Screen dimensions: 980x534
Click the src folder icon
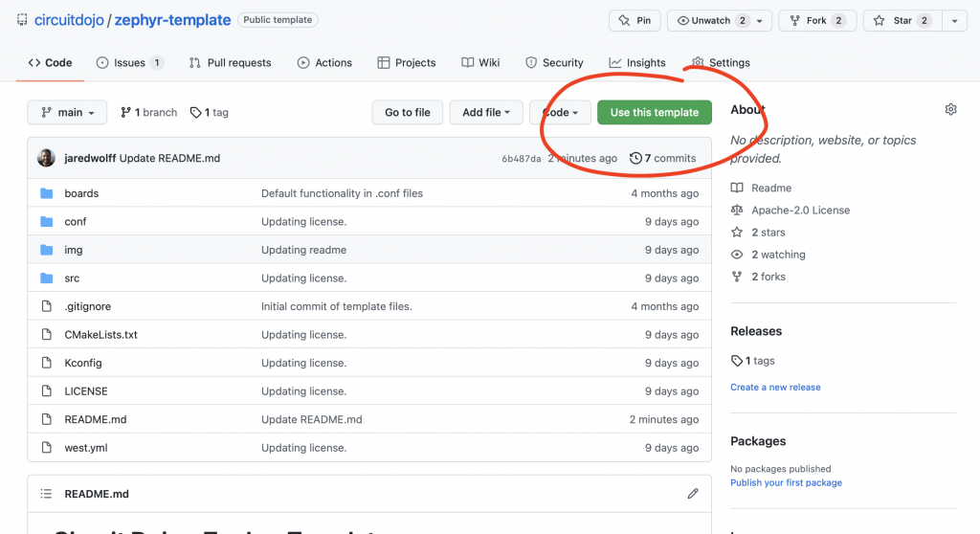coord(46,278)
